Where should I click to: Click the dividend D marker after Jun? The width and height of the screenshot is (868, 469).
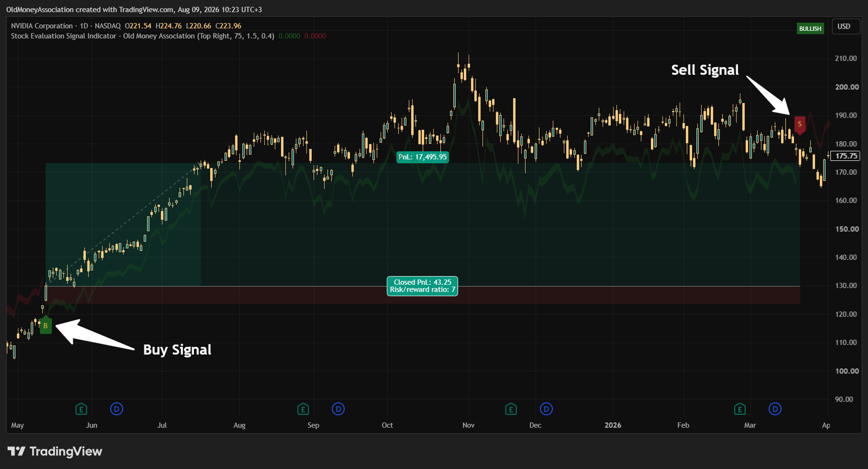117,409
